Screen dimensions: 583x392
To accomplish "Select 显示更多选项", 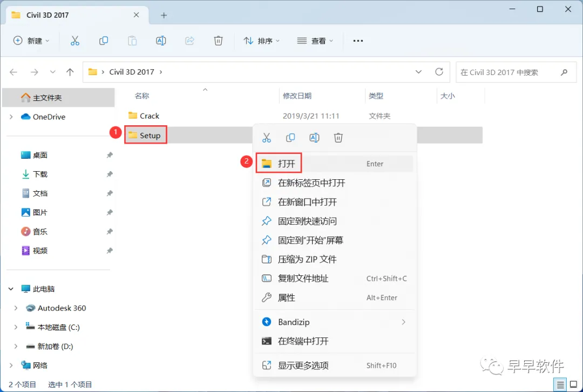I will click(334, 366).
